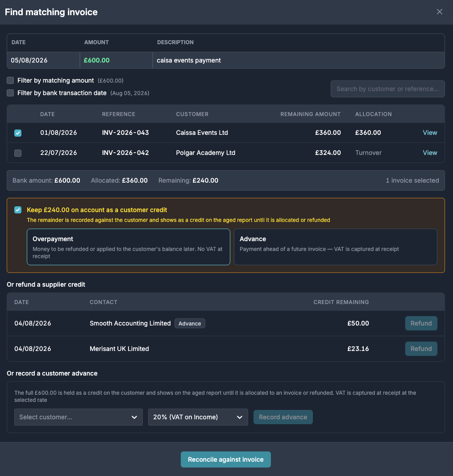Untick Keep £240.00 on account checkbox
The width and height of the screenshot is (453, 476).
[18, 210]
